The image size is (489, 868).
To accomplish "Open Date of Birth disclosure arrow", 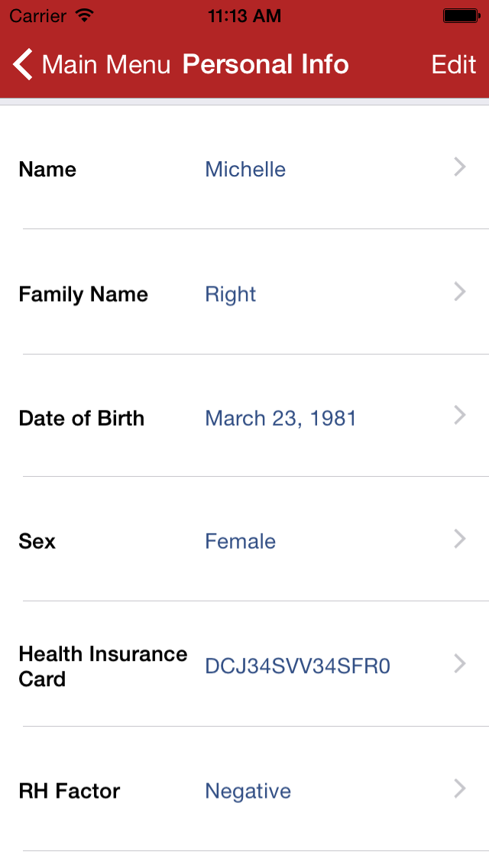I will [459, 416].
